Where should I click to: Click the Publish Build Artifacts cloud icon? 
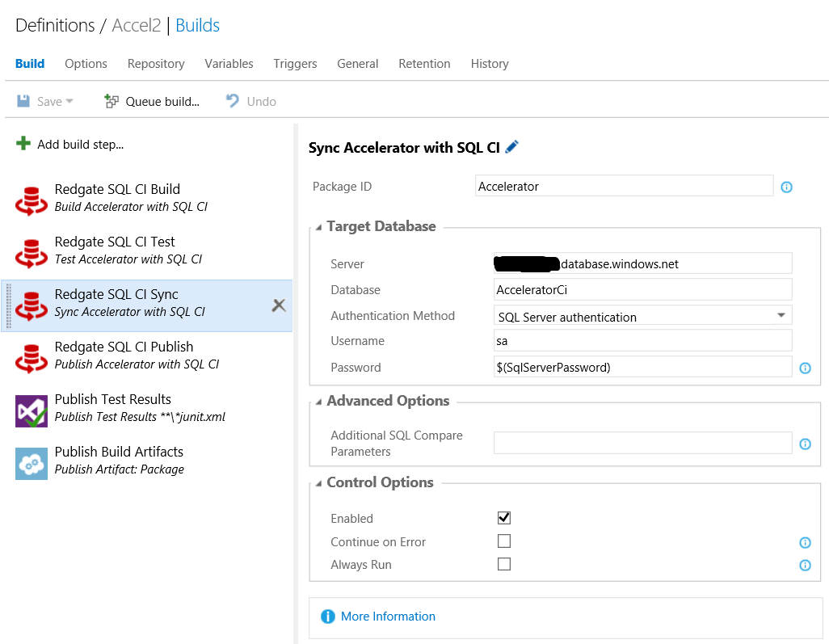click(x=32, y=464)
